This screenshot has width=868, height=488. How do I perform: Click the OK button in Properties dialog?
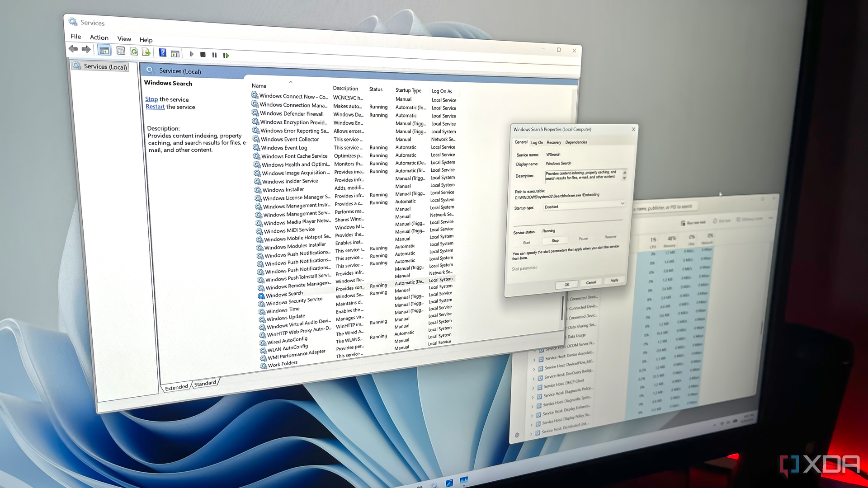(x=567, y=285)
